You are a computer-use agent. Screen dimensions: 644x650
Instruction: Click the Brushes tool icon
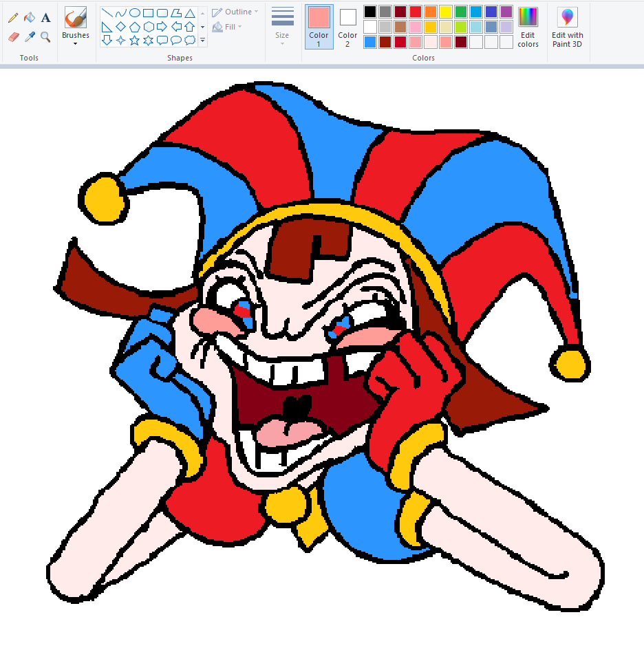point(76,17)
